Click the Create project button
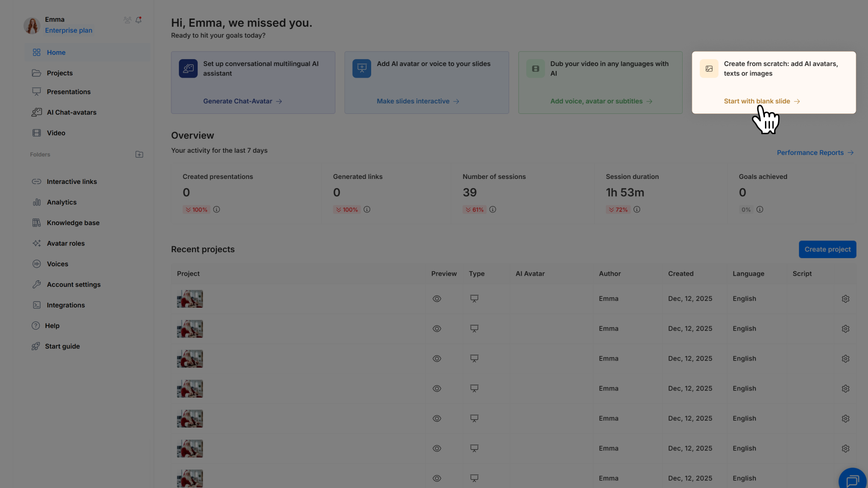868x488 pixels. (827, 249)
